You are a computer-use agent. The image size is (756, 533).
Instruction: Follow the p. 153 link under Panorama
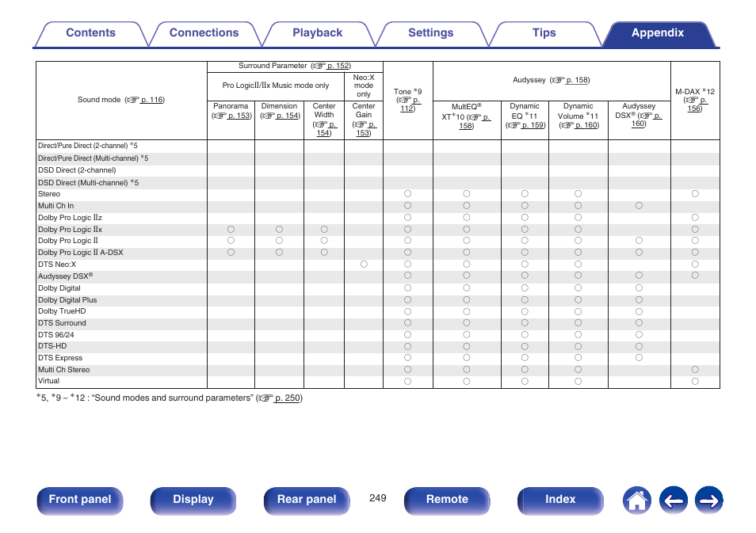click(x=239, y=116)
